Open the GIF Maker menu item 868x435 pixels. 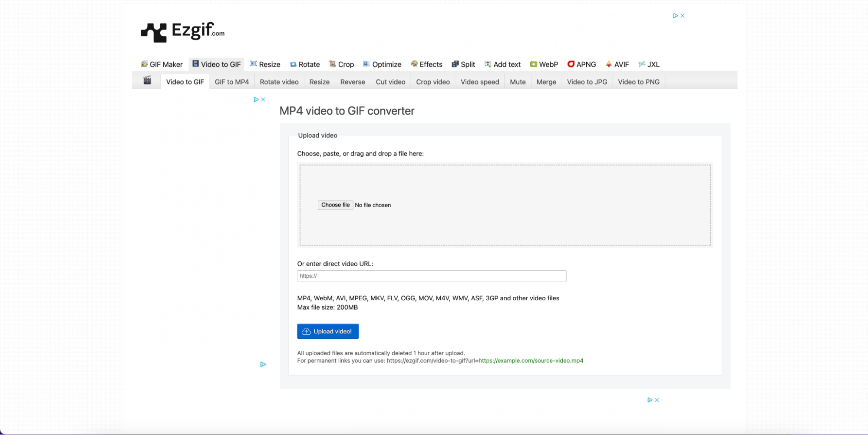[x=162, y=64]
